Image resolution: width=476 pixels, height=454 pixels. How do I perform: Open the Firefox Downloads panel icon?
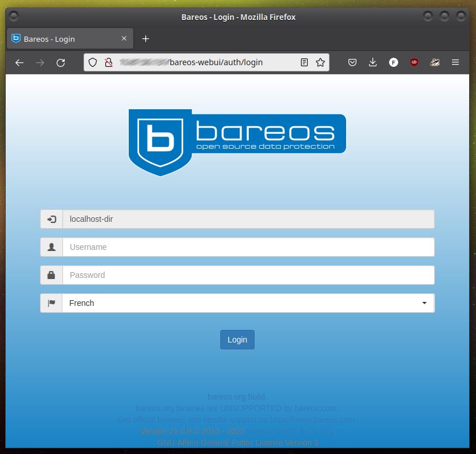pyautogui.click(x=372, y=62)
